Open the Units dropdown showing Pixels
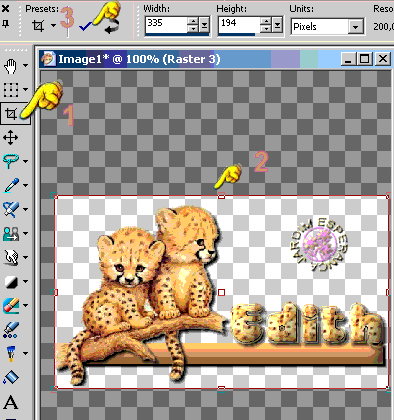Image resolution: width=394 pixels, height=420 pixels. point(327,26)
